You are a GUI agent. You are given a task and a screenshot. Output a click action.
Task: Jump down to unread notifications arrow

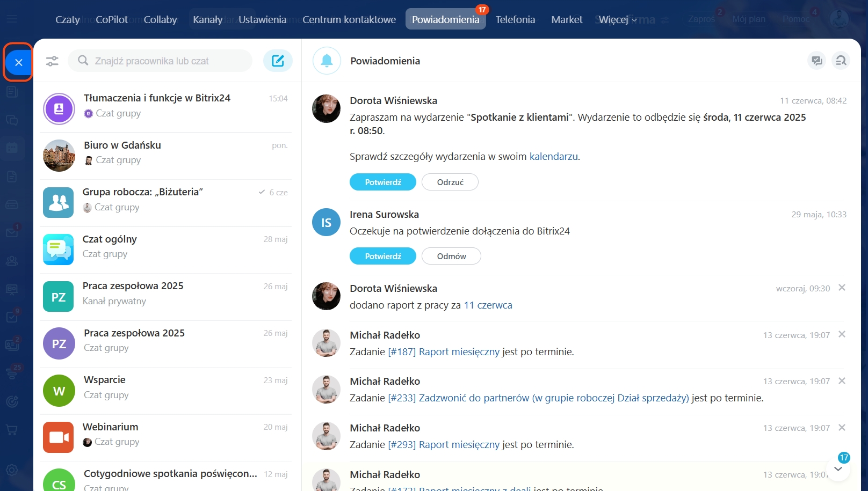(x=838, y=469)
